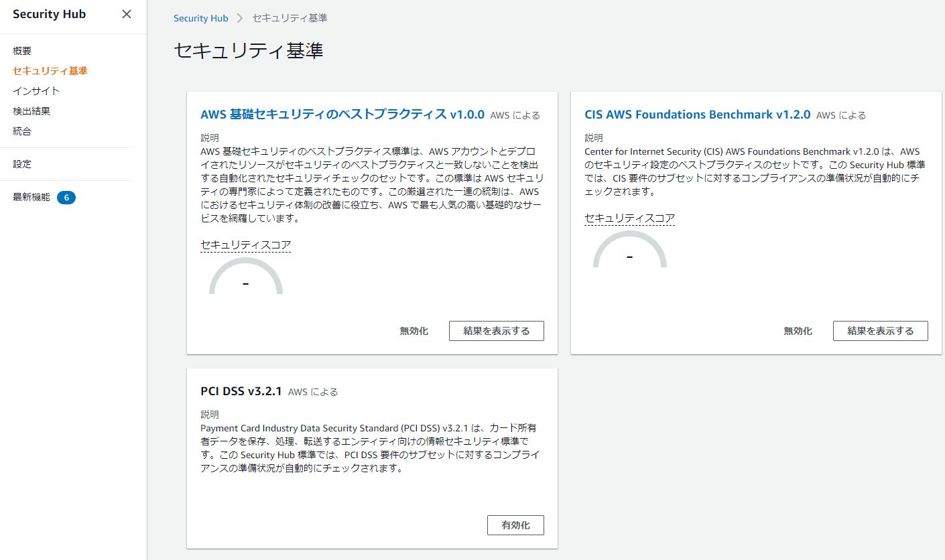Click the score gauge in CIS Benchmark card
This screenshot has height=560, width=945.
point(630,250)
